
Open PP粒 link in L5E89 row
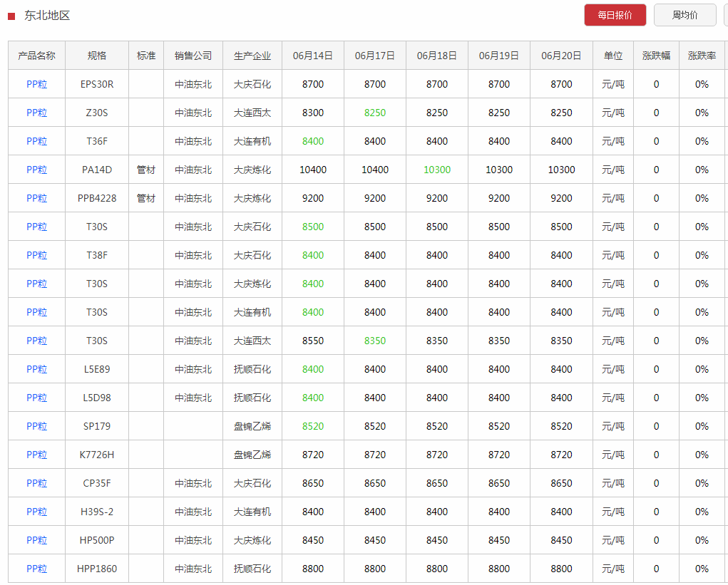(36, 369)
